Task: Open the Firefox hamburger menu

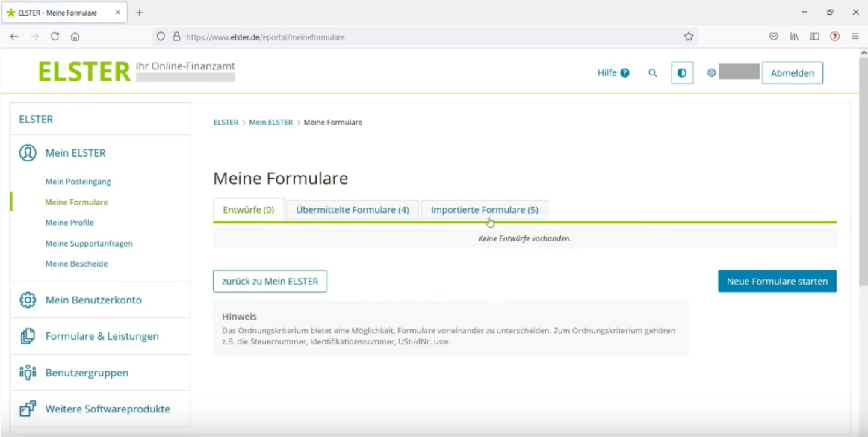Action: click(855, 37)
